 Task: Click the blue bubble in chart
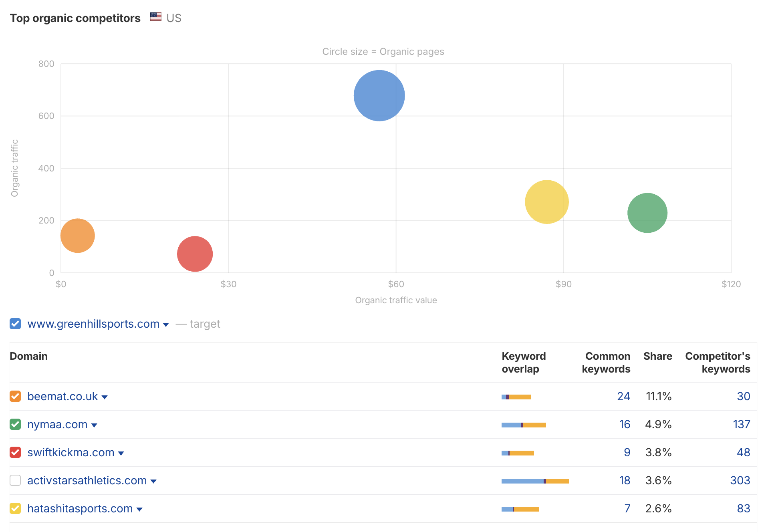coord(379,96)
